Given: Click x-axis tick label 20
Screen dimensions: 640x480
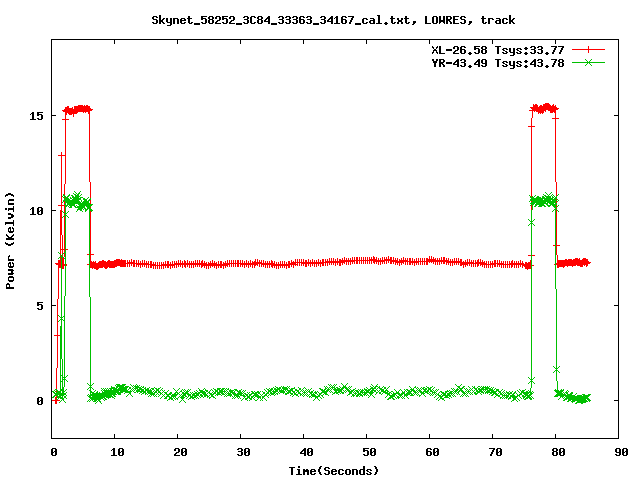Looking at the screenshot, I should (180, 452).
